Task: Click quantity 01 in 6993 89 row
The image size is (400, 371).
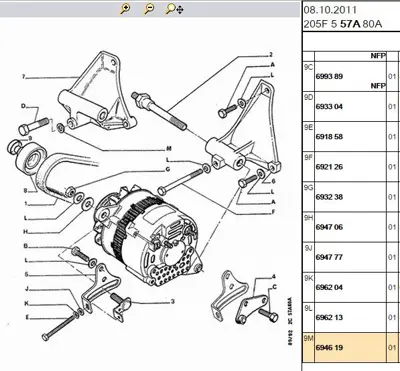Action: tap(392, 77)
